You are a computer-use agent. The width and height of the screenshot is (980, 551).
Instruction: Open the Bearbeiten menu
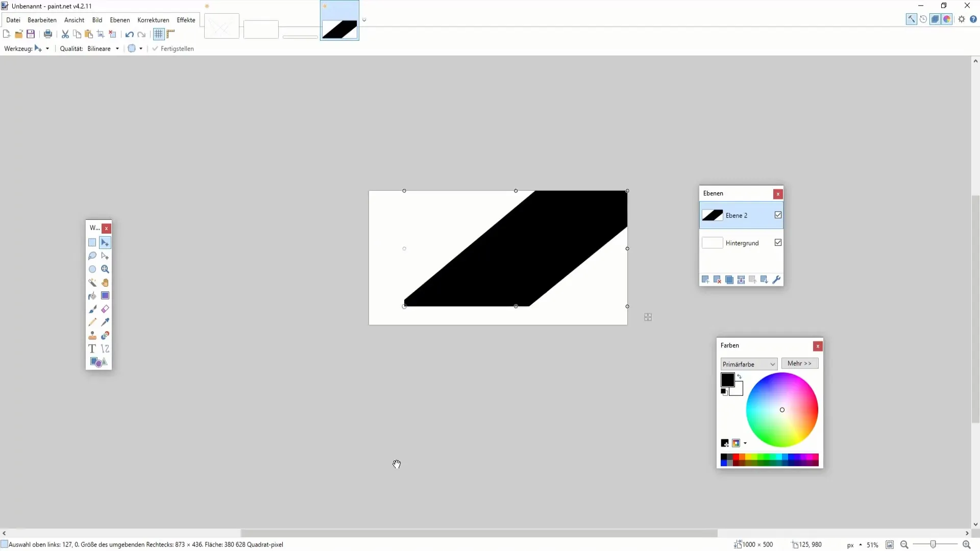(x=42, y=20)
